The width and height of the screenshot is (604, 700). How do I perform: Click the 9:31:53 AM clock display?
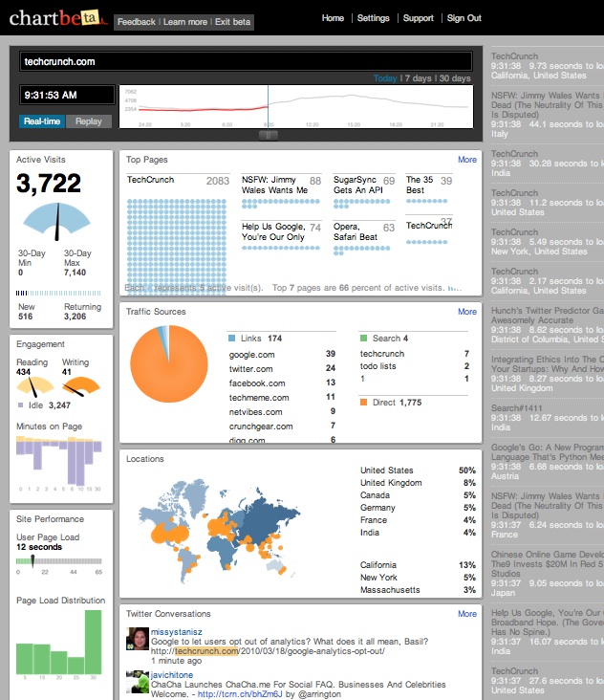pos(67,95)
